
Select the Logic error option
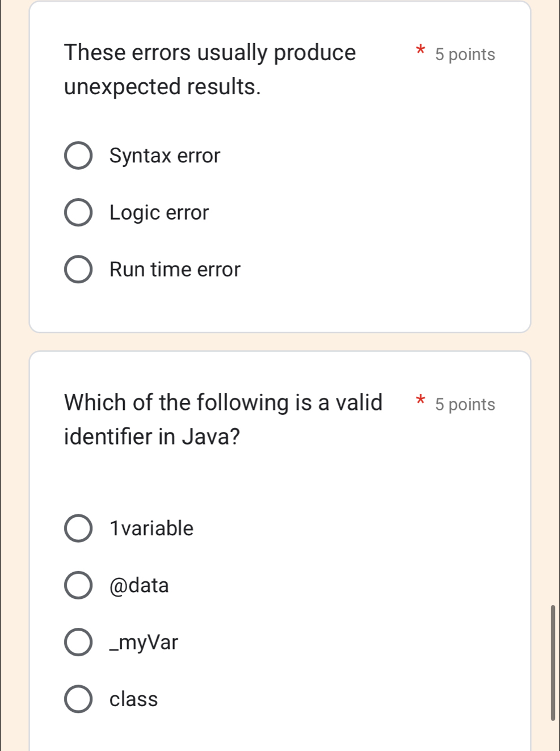tap(79, 213)
